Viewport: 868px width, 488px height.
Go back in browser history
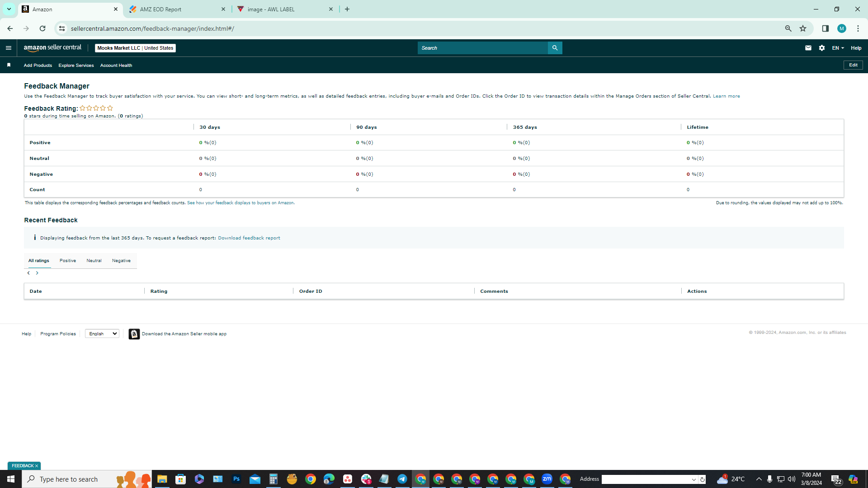(x=10, y=28)
